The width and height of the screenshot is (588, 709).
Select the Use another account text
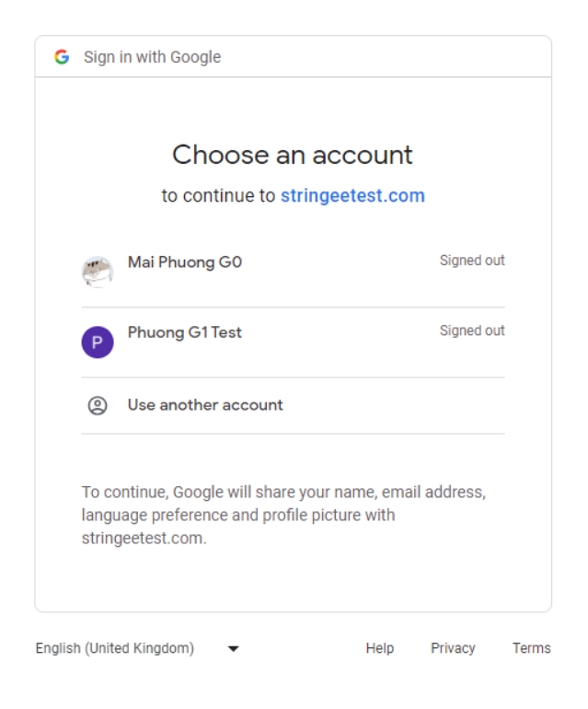click(x=205, y=404)
